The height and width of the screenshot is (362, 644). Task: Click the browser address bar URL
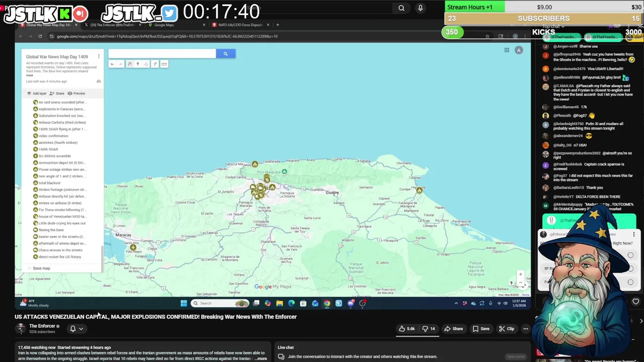pyautogui.click(x=167, y=36)
